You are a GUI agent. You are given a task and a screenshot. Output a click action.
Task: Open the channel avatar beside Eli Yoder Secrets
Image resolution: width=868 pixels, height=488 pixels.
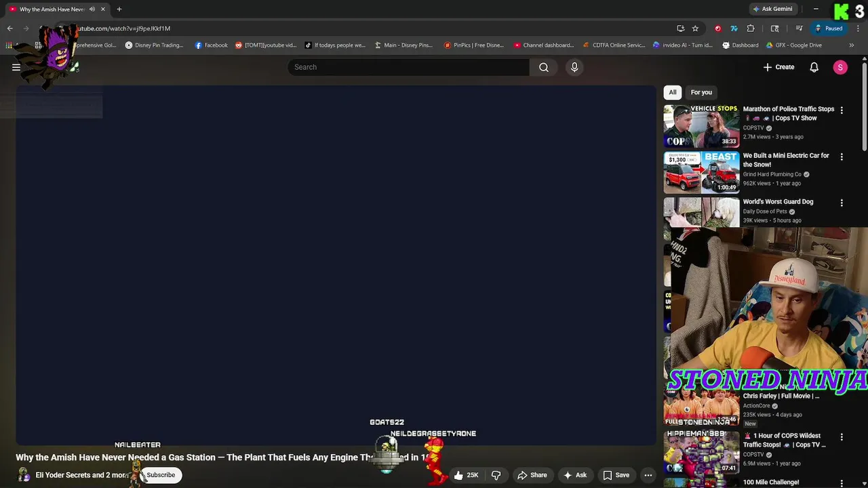pos(24,475)
